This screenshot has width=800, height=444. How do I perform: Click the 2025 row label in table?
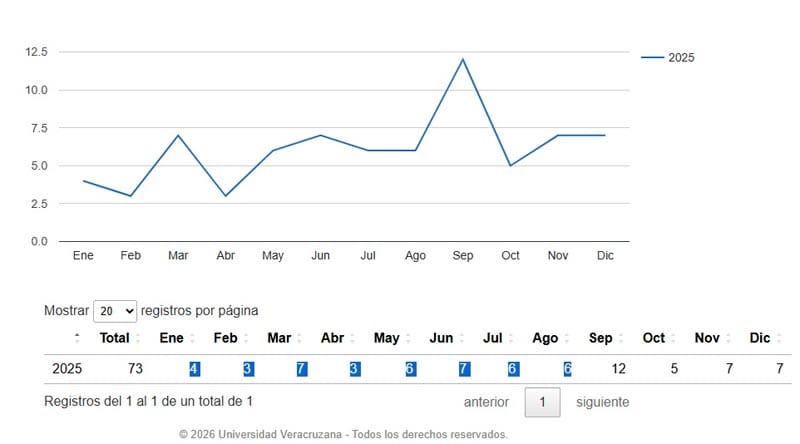(x=67, y=368)
